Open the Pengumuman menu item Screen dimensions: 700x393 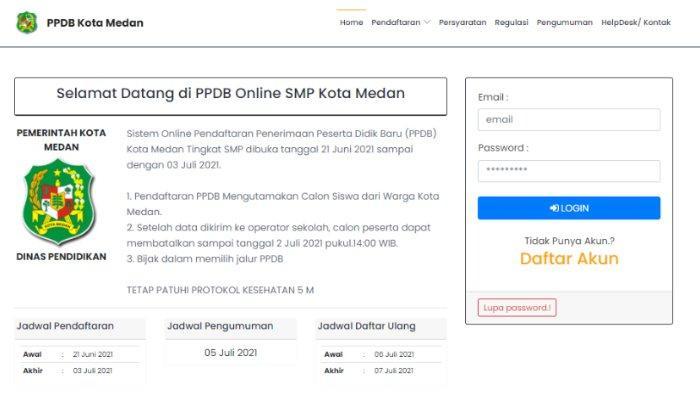[564, 22]
